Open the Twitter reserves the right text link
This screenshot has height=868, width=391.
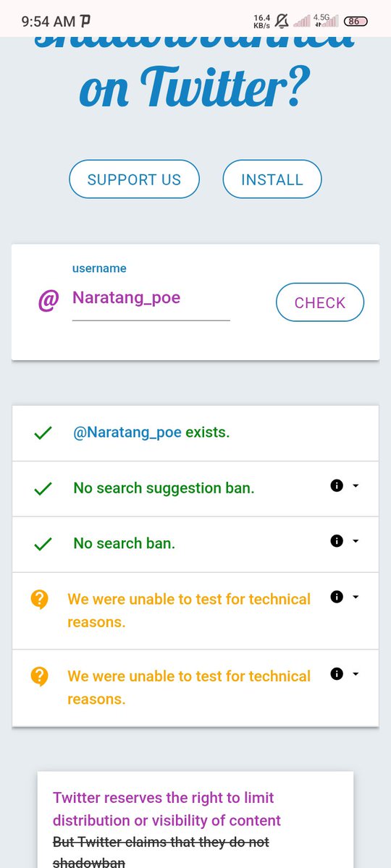pyautogui.click(x=167, y=809)
